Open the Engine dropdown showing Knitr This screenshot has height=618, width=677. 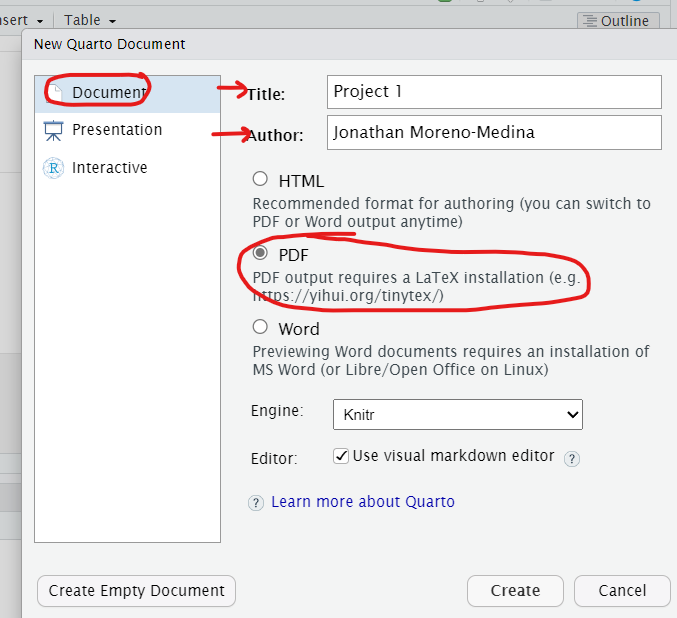click(457, 413)
